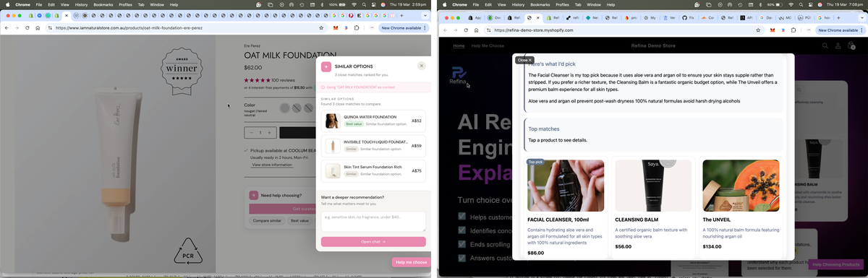Image resolution: width=868 pixels, height=278 pixels.
Task: Expand tab search dropdown in left Chrome
Action: point(425,15)
